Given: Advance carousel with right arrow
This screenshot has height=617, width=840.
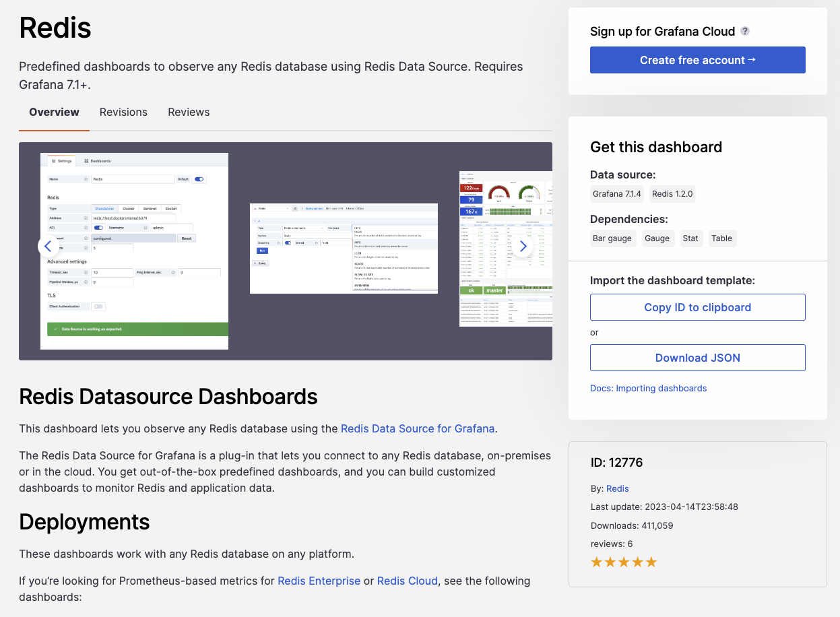Looking at the screenshot, I should pos(523,247).
